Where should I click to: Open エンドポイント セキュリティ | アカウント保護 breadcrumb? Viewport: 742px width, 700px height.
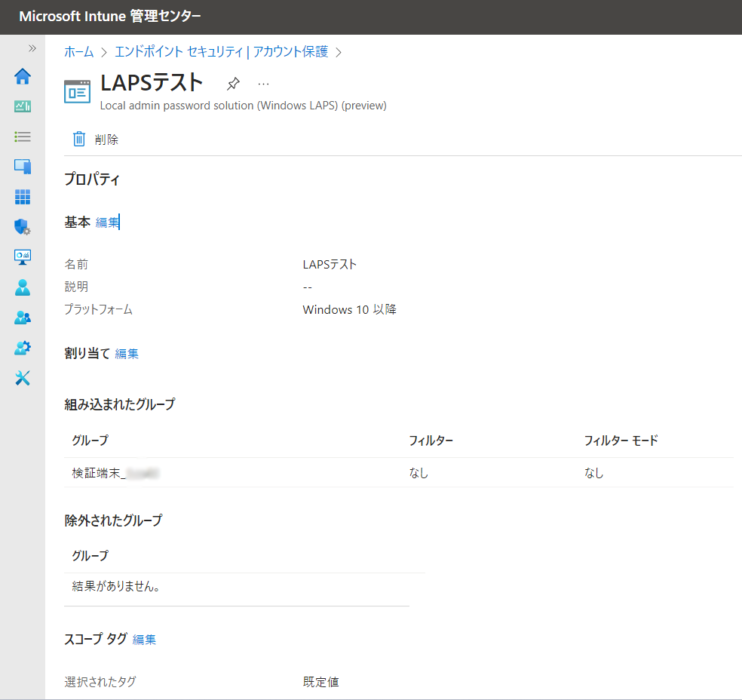pyautogui.click(x=221, y=52)
